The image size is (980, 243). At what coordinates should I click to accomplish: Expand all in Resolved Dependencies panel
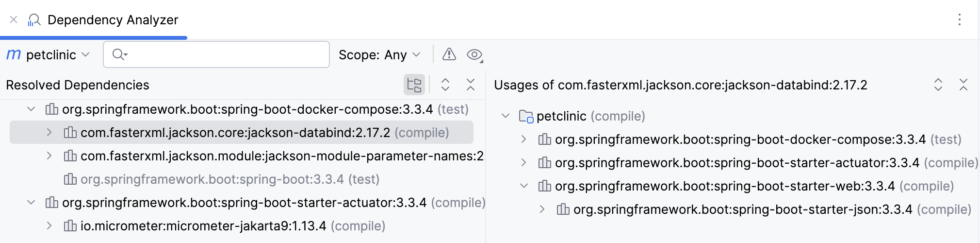pos(445,85)
